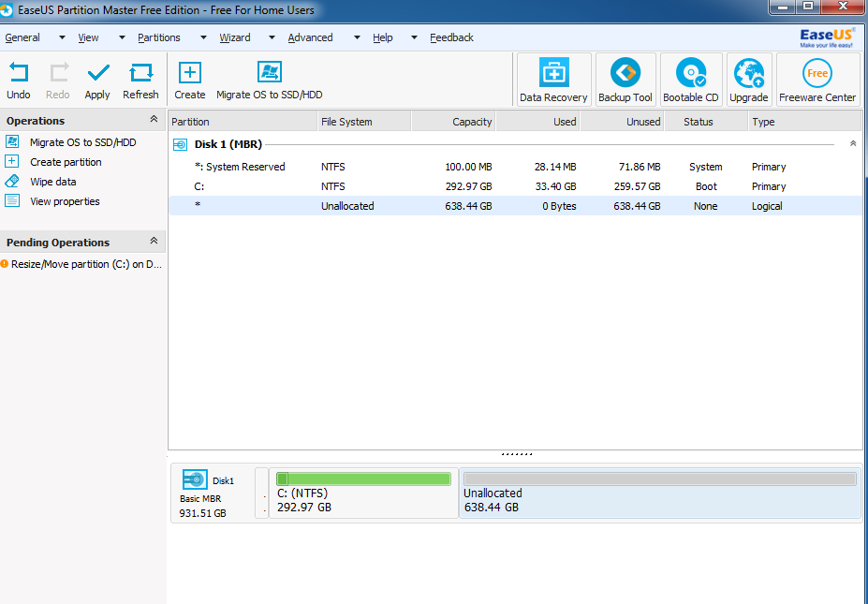
Task: Sort by the Capacity column header
Action: pos(453,121)
